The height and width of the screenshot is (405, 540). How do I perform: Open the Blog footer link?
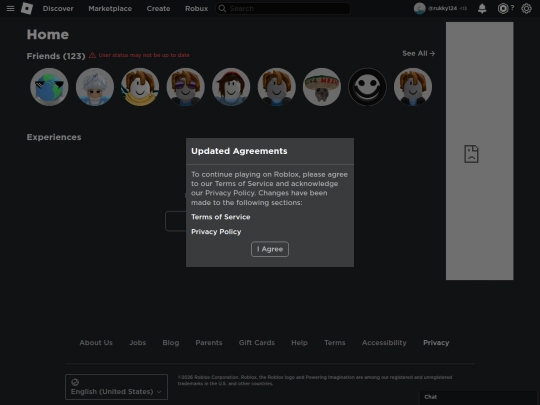(x=171, y=343)
